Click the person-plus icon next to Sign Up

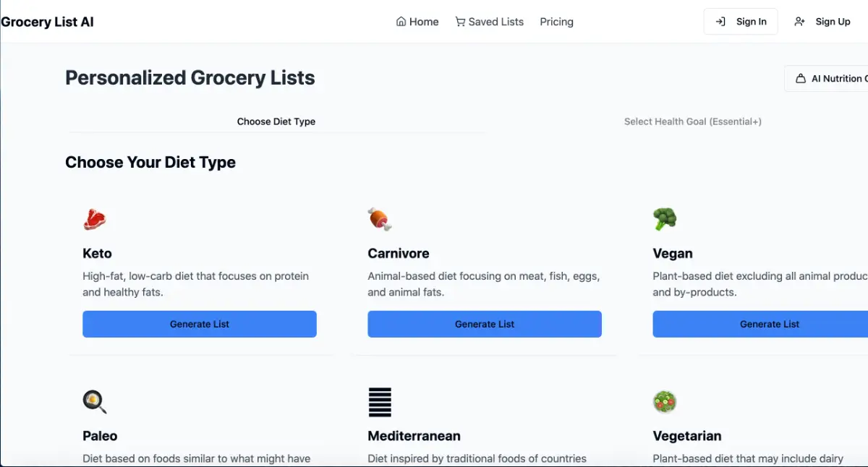(x=799, y=22)
